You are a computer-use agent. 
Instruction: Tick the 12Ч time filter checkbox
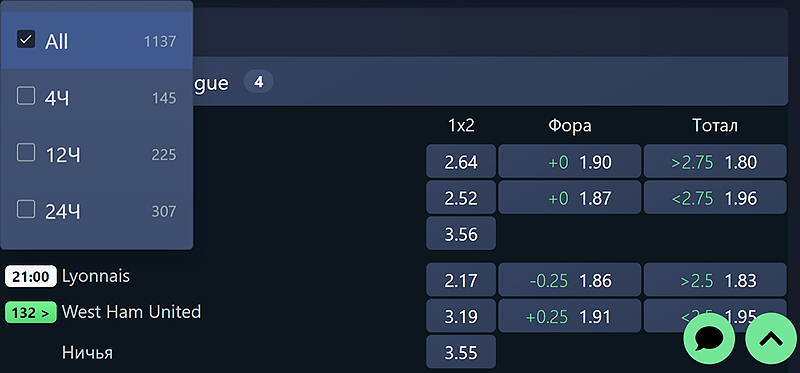[x=26, y=153]
